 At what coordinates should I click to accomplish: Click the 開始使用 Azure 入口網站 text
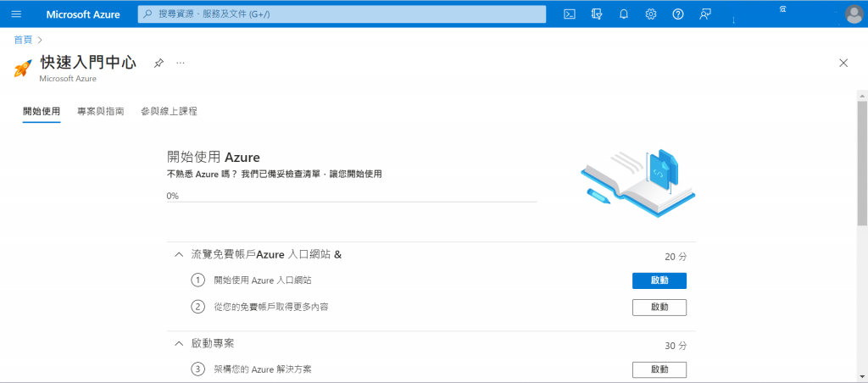263,280
